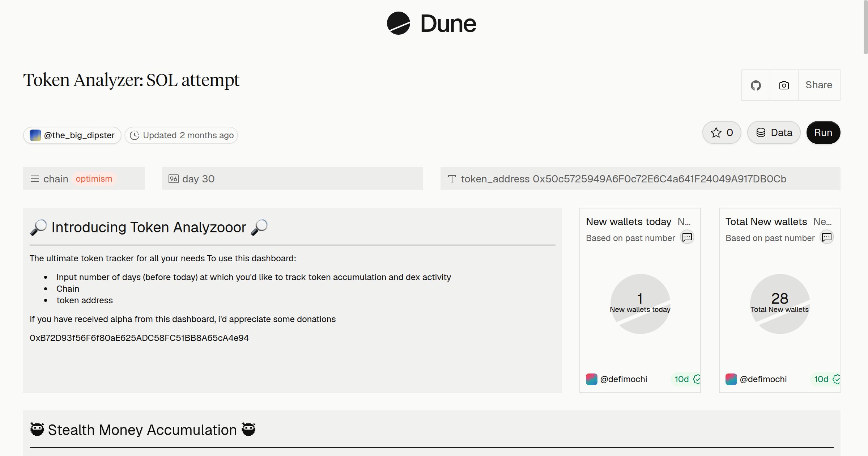The height and width of the screenshot is (456, 868).
Task: Click the list icon next to chain
Action: pyautogui.click(x=35, y=179)
